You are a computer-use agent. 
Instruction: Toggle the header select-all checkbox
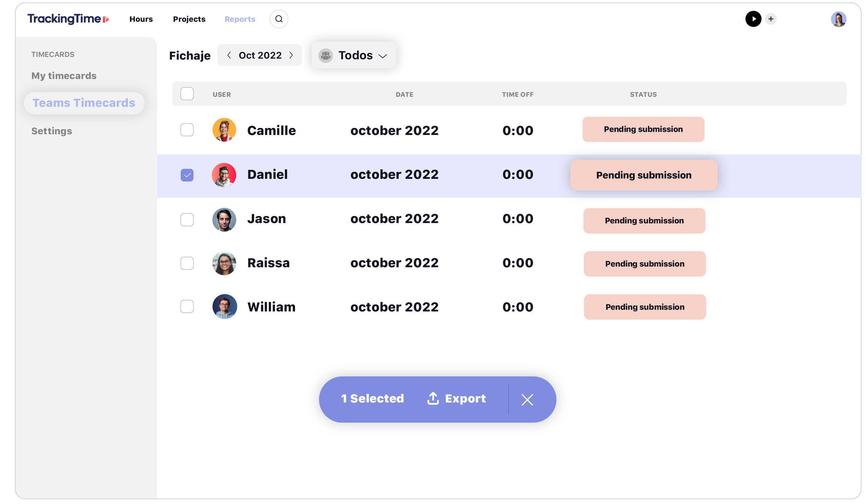[186, 94]
